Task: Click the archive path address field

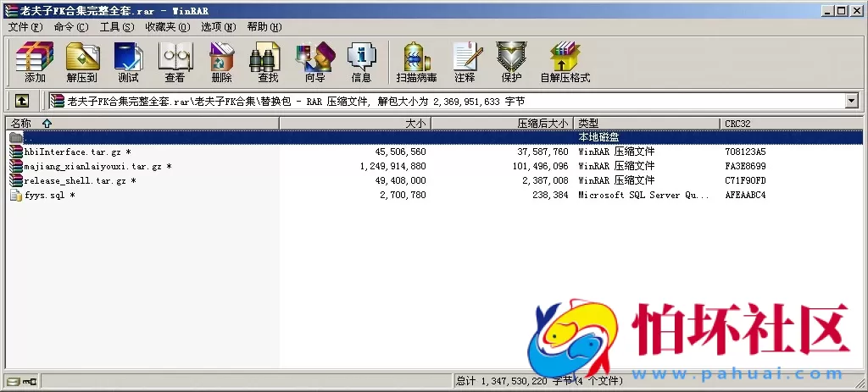Action: 448,101
